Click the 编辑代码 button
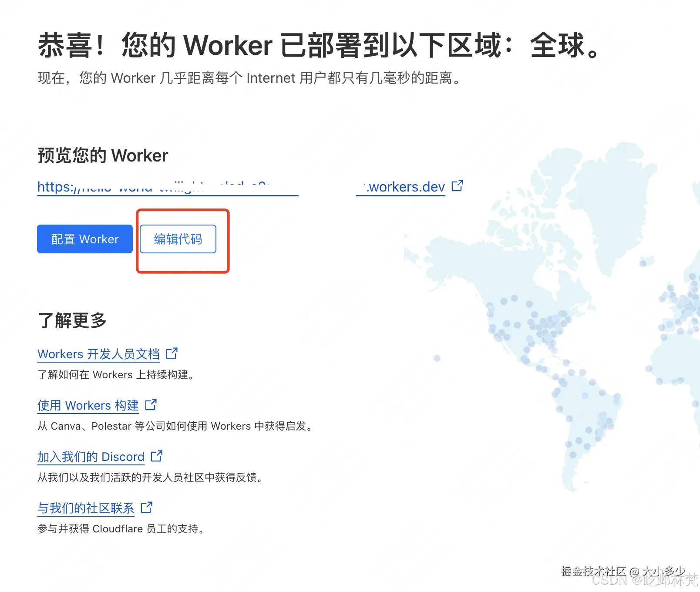Viewport: 700px width, 592px height. (178, 239)
